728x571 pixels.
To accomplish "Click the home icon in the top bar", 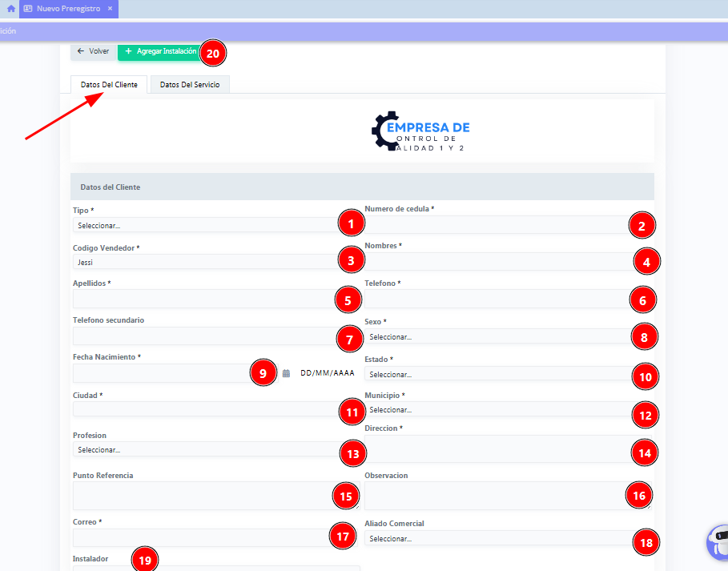I will [x=11, y=9].
